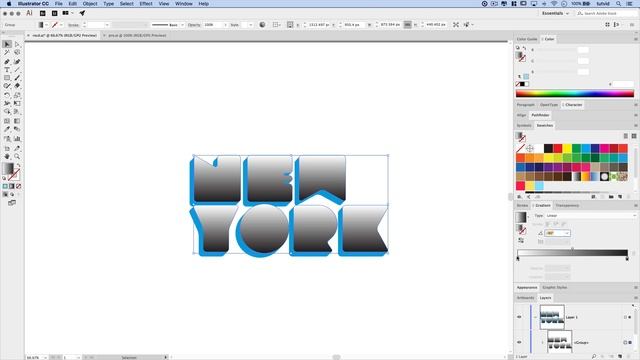Image resolution: width=640 pixels, height=360 pixels.
Task: Click the Locate Object magnifier in Layers
Action: (594, 356)
